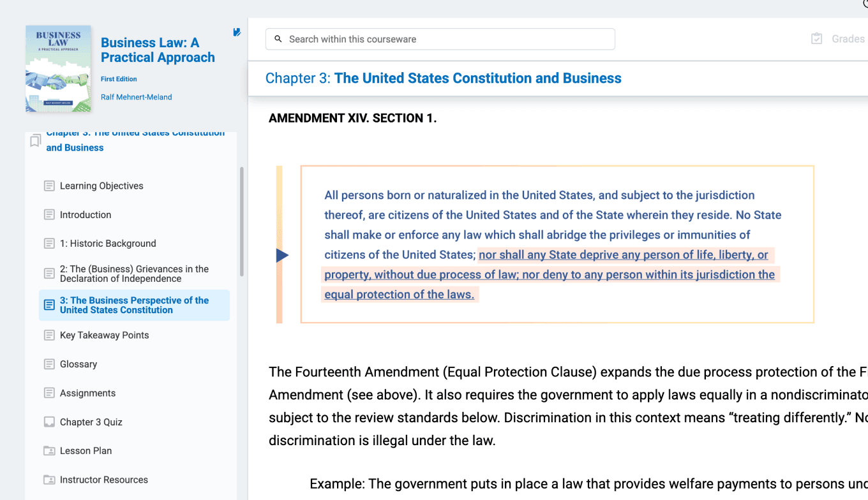Open Key Takeaway Points
868x500 pixels.
[104, 335]
